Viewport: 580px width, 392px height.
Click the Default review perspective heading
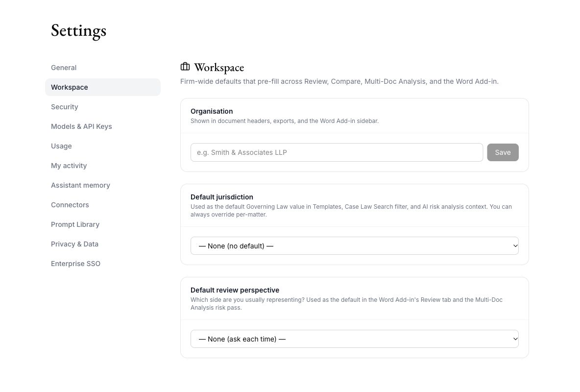pos(235,291)
